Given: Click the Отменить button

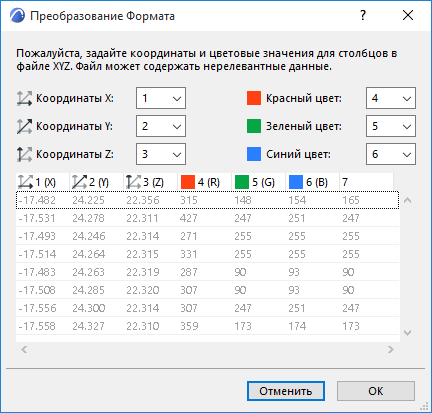Looking at the screenshot, I should pos(286,391).
